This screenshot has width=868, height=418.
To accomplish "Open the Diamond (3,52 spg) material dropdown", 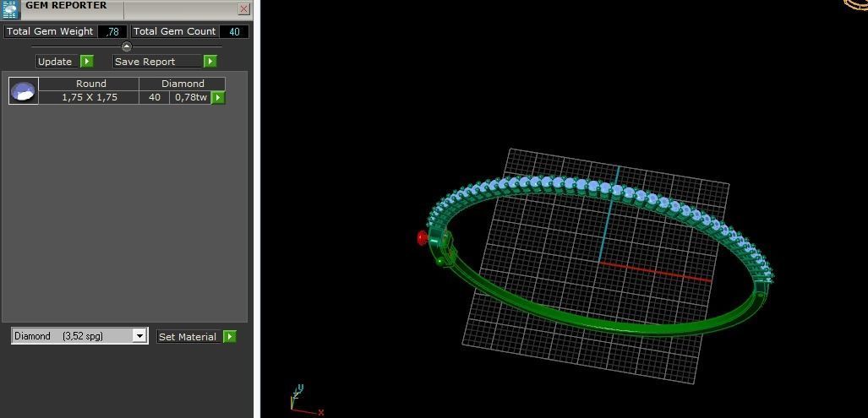I will click(x=79, y=335).
